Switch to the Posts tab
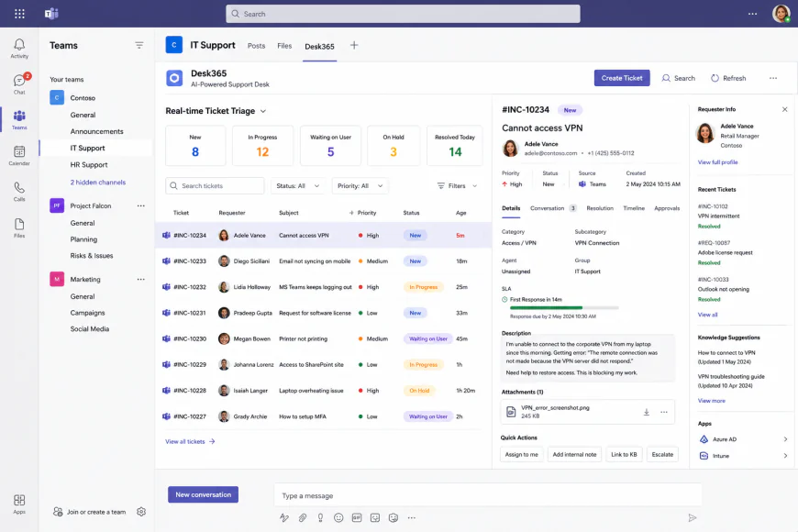This screenshot has height=532, width=798. pos(257,46)
